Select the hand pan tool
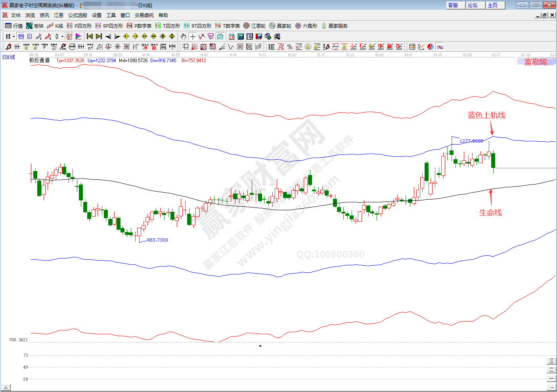The image size is (557, 392). tap(183, 36)
